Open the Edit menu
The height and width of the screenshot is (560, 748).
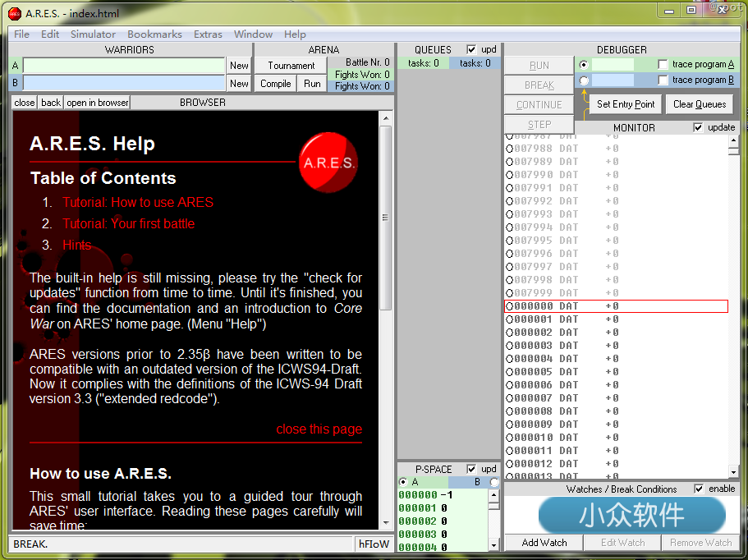[x=50, y=34]
